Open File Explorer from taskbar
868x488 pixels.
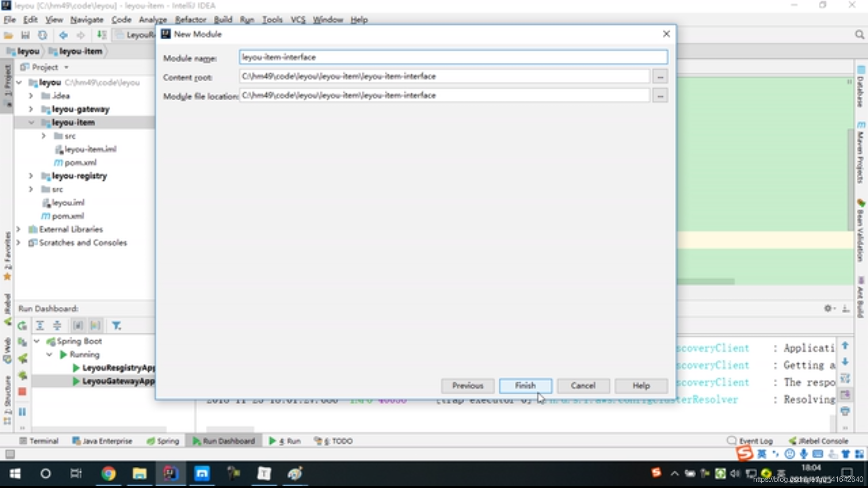click(139, 474)
